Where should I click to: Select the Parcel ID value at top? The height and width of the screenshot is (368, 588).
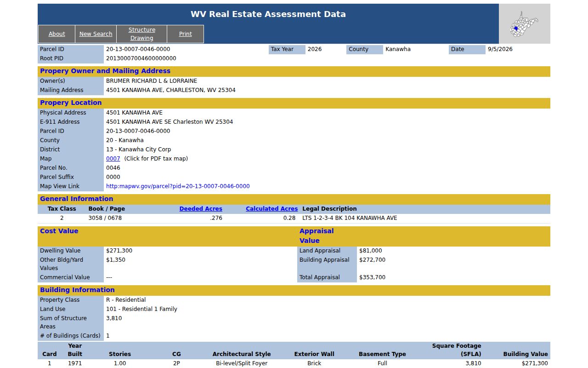point(138,49)
